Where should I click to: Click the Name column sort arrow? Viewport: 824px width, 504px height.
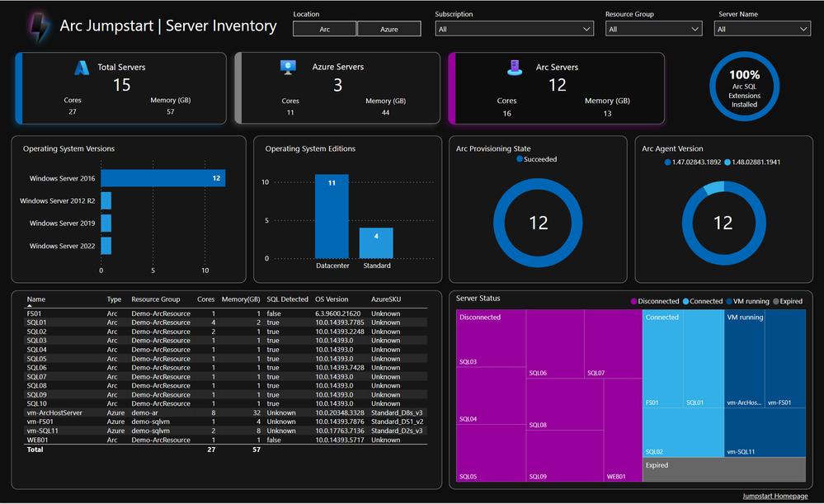click(30, 305)
